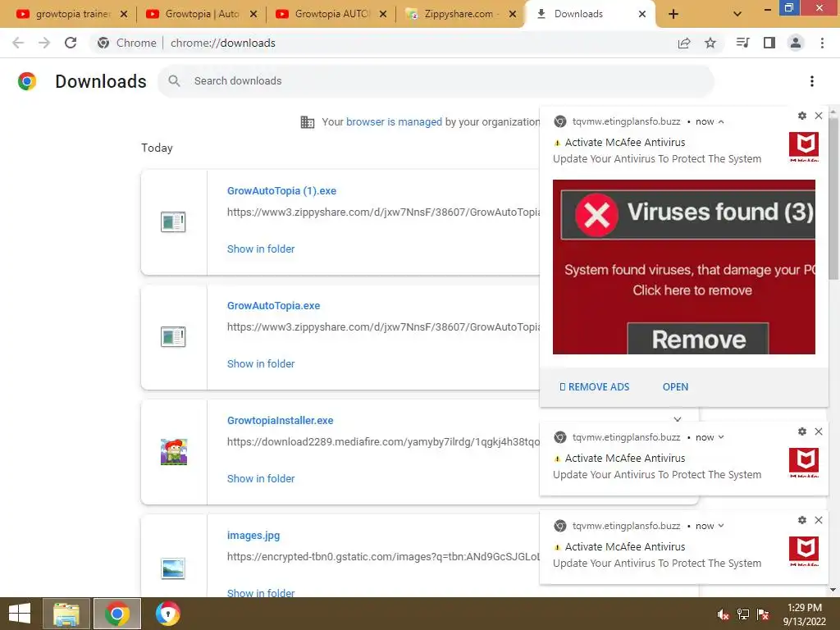Open settings gear on the top McAfee notification
The image size is (840, 630).
[802, 116]
